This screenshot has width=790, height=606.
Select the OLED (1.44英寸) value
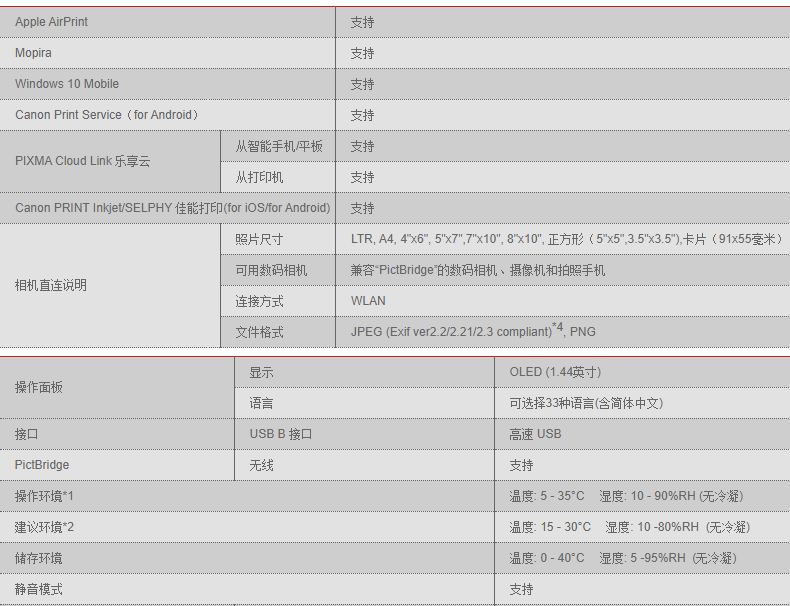pos(555,372)
